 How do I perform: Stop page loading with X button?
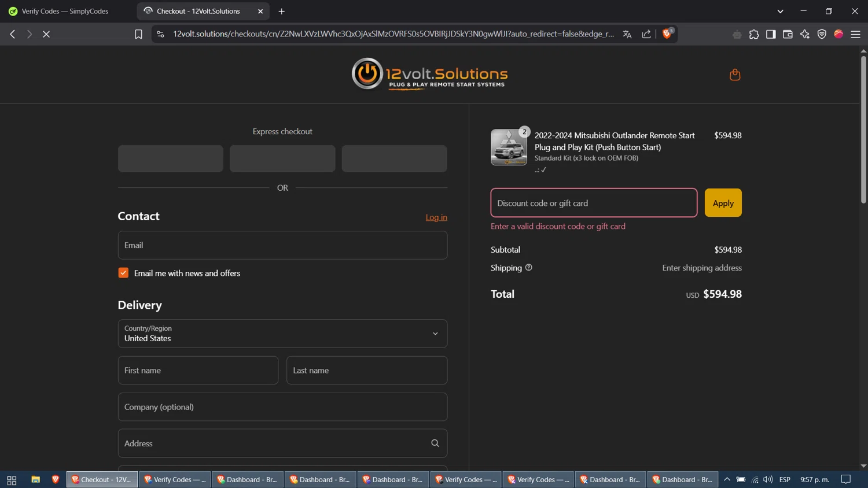(46, 34)
